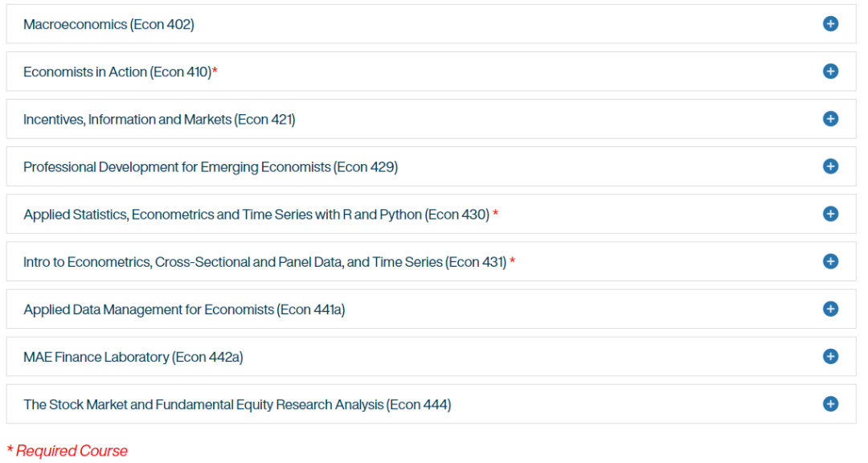Expand Applied Data Management for Economists title
This screenshot has height=463, width=868.
184,309
